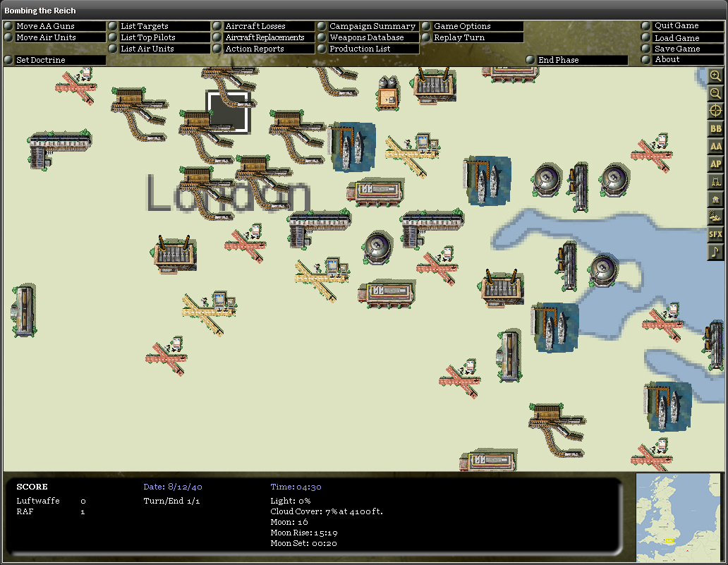Toggle the radar towers icon in sidebar
Image resolution: width=728 pixels, height=565 pixels.
click(715, 181)
